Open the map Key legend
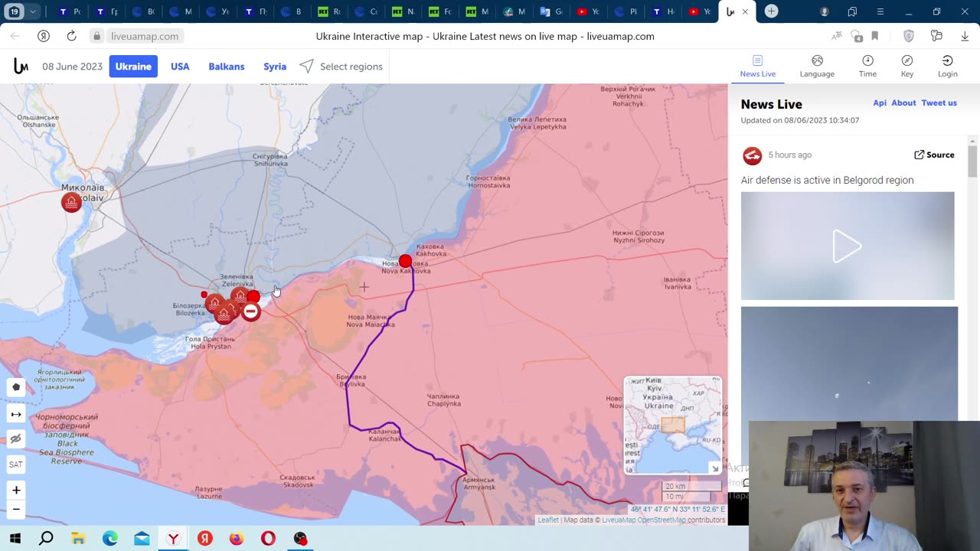 point(907,67)
